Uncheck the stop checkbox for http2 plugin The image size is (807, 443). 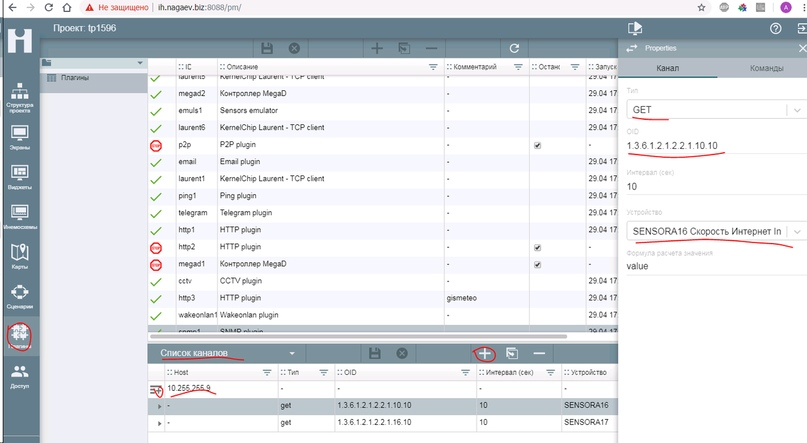click(x=537, y=247)
